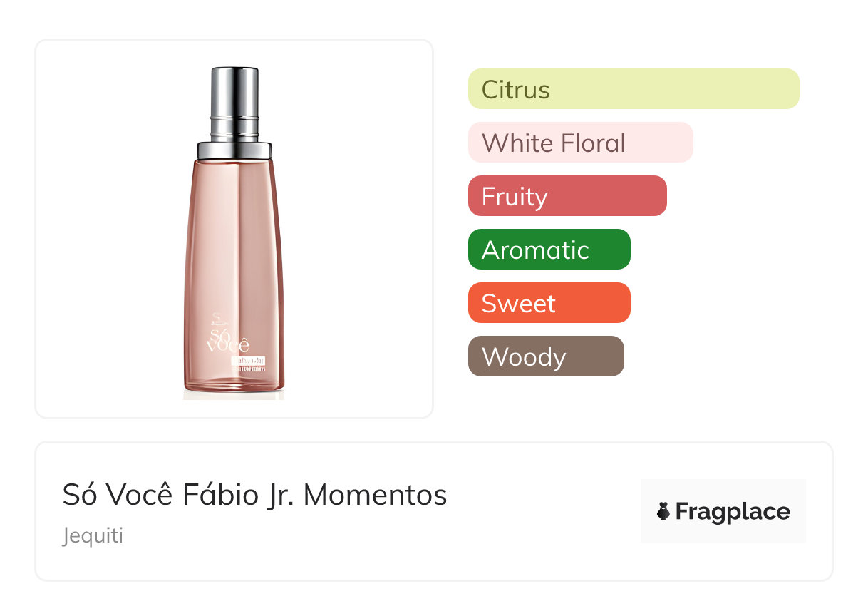
Task: Open the perfume title Só Você Fábio Jr. Momentos
Action: click(x=254, y=495)
